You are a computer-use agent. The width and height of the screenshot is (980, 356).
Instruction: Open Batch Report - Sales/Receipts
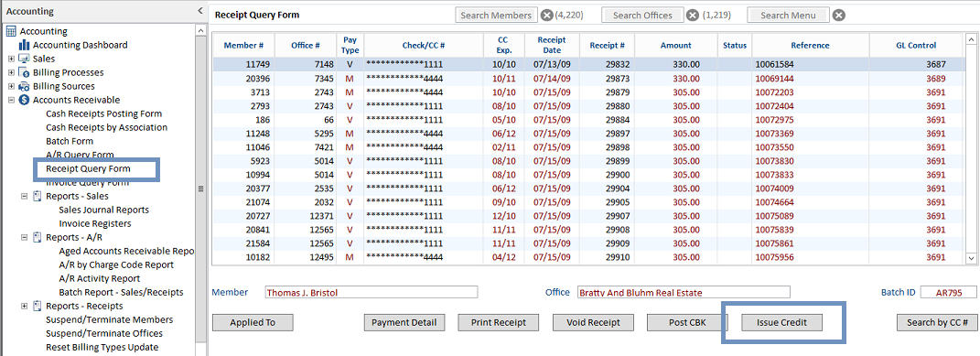122,292
